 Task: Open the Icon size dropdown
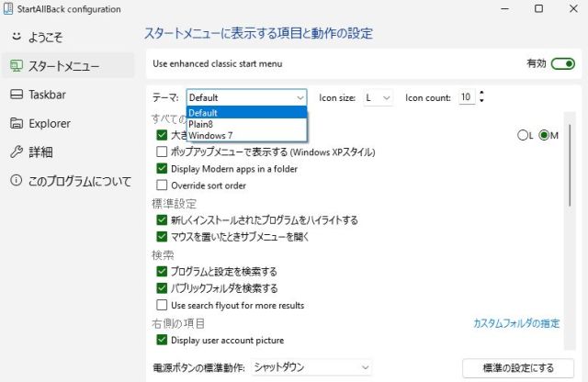pyautogui.click(x=378, y=98)
